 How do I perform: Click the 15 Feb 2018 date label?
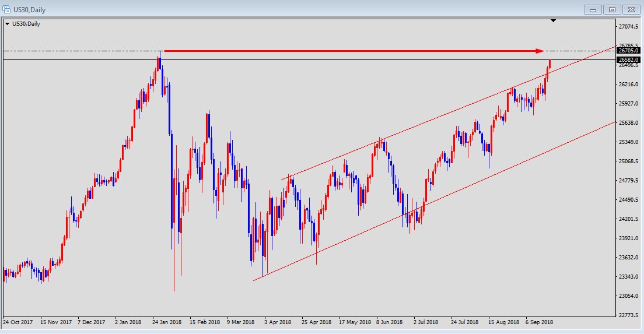tap(205, 322)
